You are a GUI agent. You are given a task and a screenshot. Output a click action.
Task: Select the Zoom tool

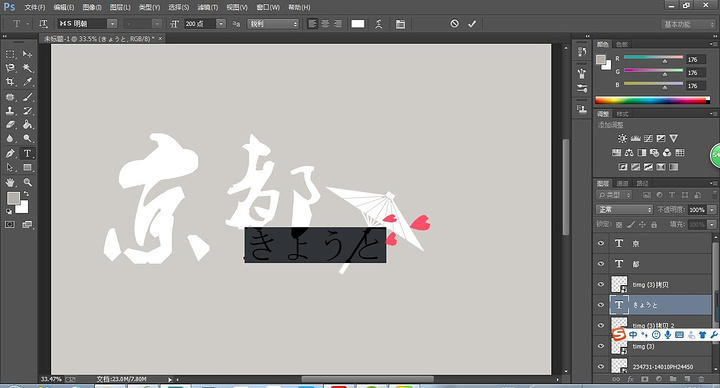coord(28,182)
